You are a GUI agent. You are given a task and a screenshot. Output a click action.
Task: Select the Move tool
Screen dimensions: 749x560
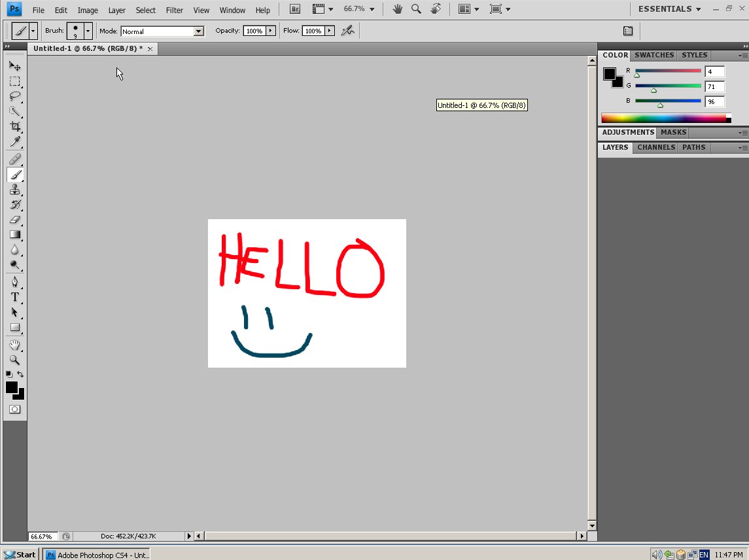click(15, 66)
